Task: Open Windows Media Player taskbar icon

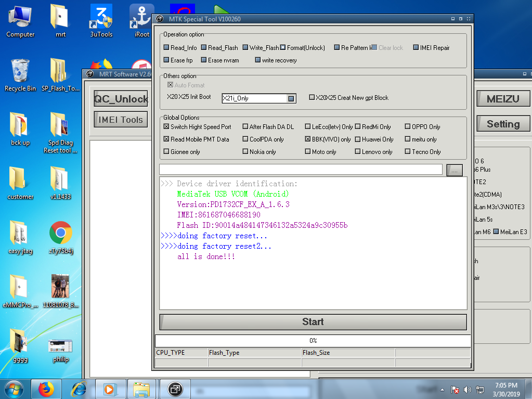Action: point(110,389)
